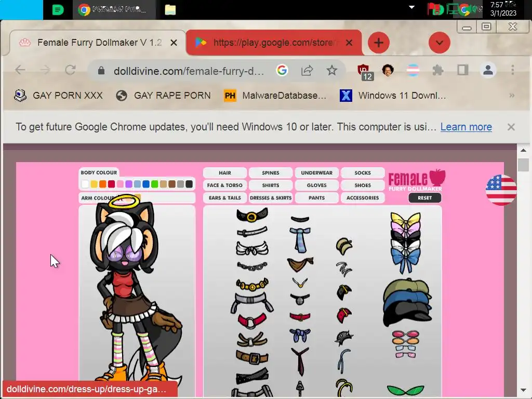Add the red collar with gold buckle
The width and height of the screenshot is (532, 399).
[300, 317]
